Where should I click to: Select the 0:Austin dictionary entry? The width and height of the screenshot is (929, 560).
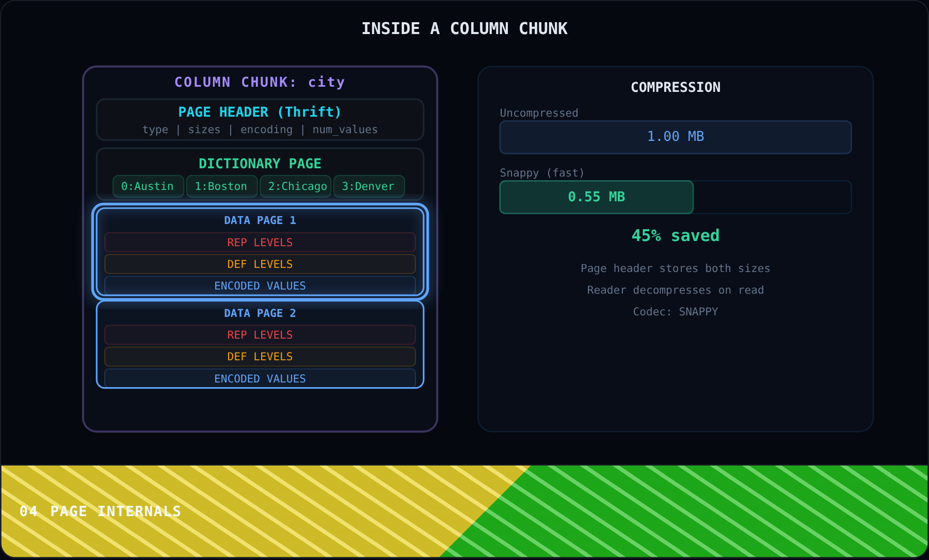coord(148,186)
